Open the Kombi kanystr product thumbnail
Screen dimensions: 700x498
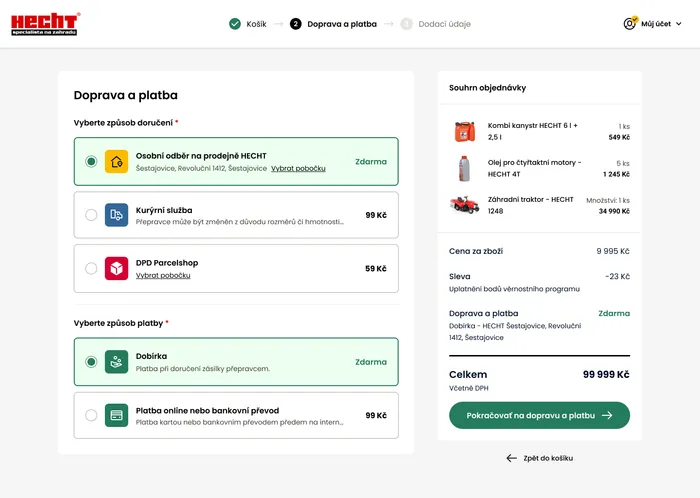pyautogui.click(x=464, y=132)
